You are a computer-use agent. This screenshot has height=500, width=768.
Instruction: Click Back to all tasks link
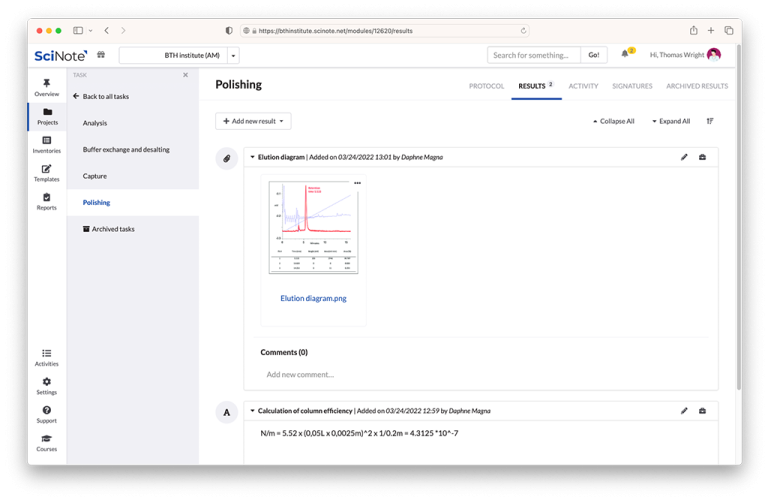coord(105,97)
